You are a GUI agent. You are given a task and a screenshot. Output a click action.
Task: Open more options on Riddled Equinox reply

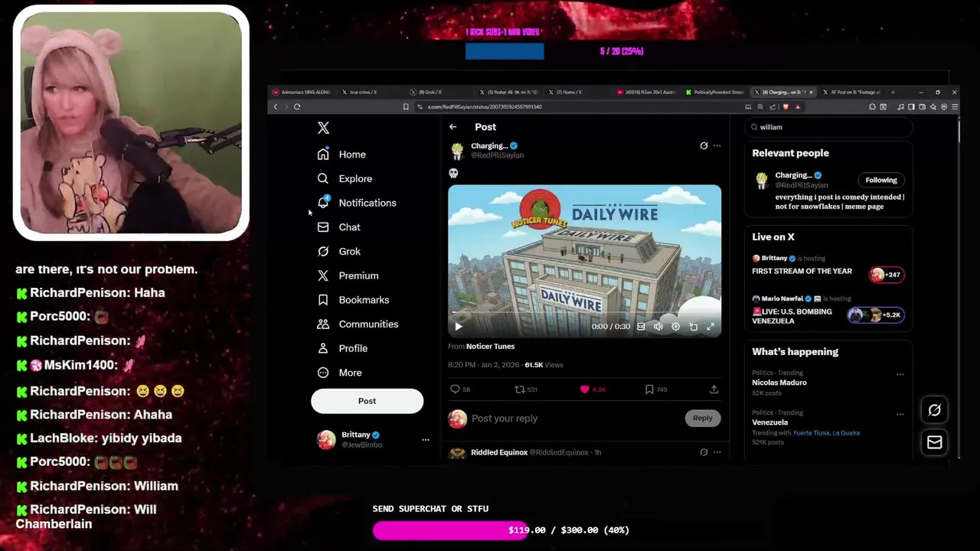717,452
